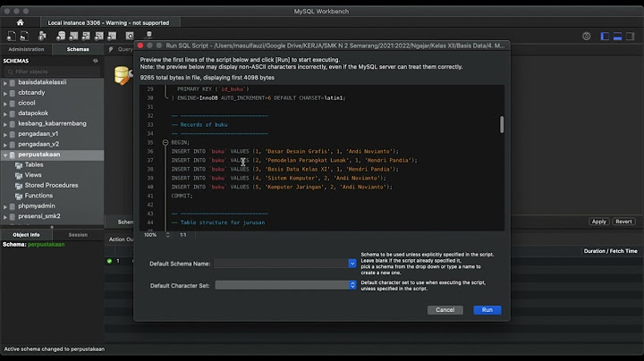644x361 pixels.
Task: Expand the cicool schema
Action: 5,103
